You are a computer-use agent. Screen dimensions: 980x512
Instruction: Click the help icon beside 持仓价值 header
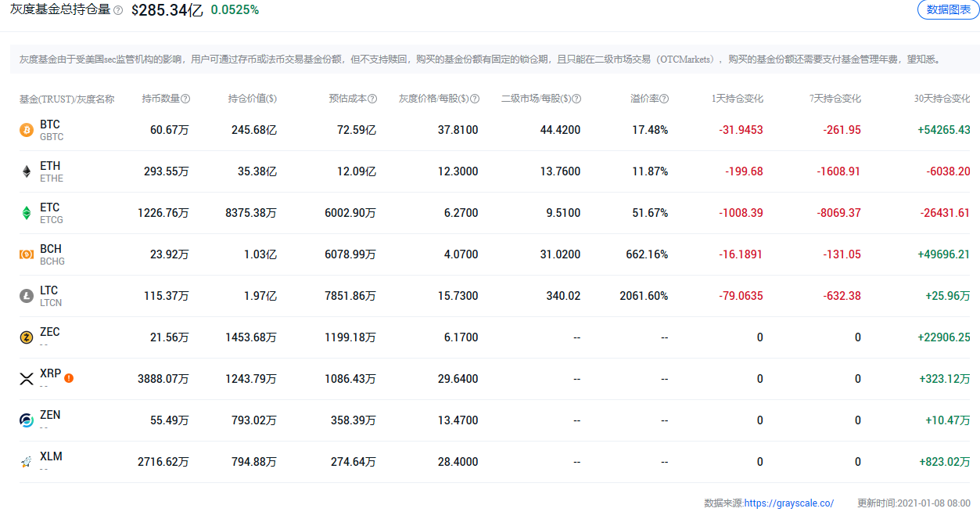(278, 99)
